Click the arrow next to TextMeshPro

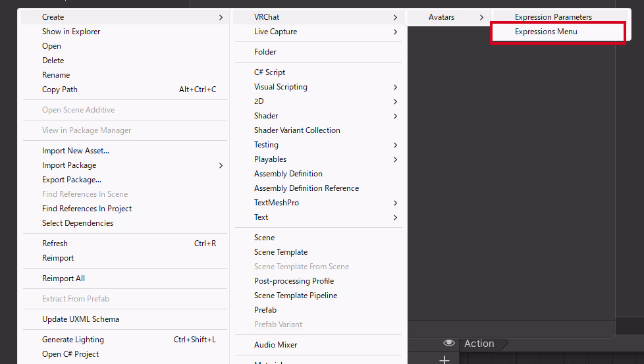point(395,203)
